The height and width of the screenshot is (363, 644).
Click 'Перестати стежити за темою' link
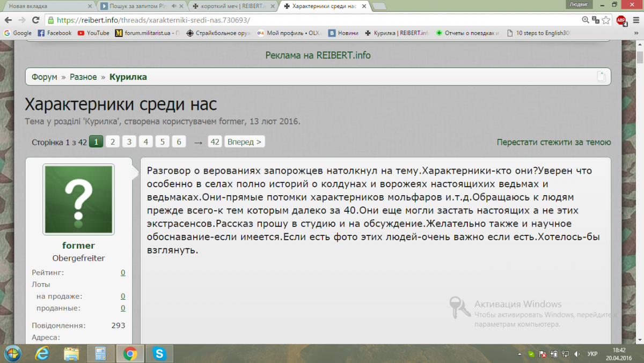click(x=553, y=142)
